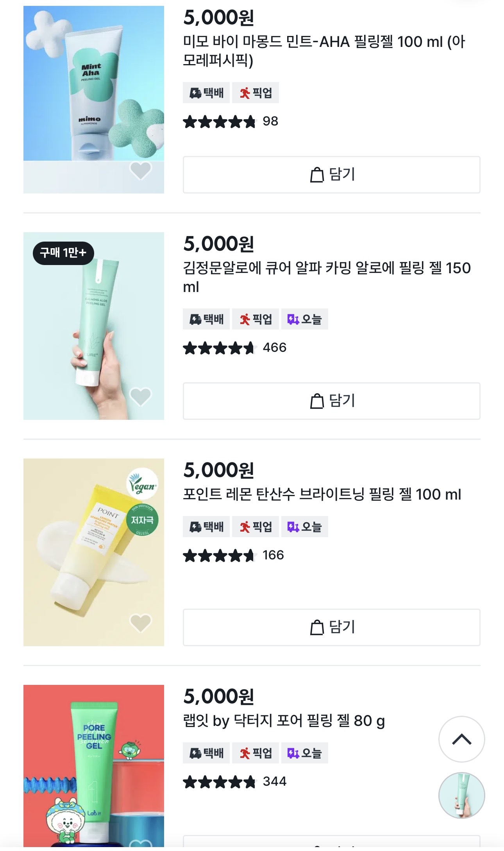Toggle wishlist heart on Point lemon peeling gel
This screenshot has height=851, width=504.
140,623
